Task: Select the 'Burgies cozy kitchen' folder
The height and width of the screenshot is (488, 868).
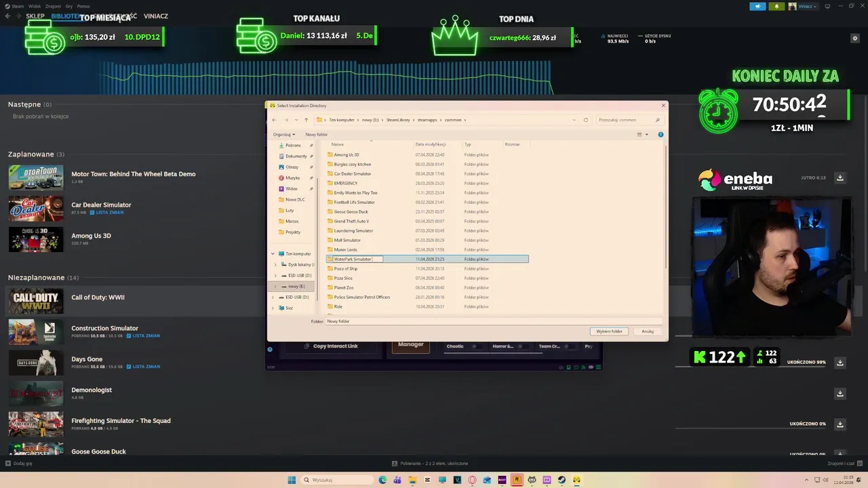Action: point(352,164)
